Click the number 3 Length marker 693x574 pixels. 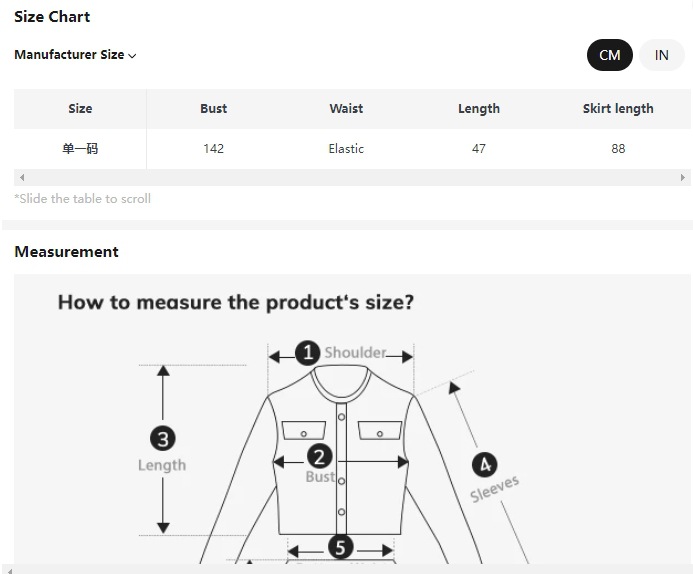coord(162,438)
